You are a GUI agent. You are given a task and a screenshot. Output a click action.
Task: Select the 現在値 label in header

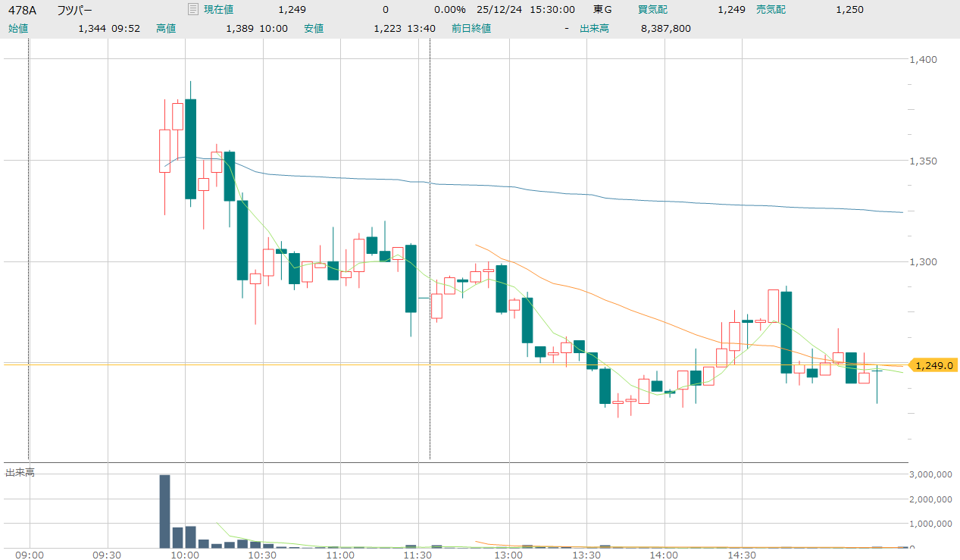[218, 10]
